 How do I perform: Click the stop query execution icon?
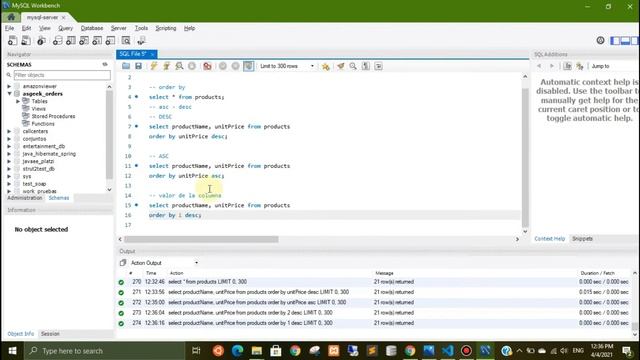[192, 66]
